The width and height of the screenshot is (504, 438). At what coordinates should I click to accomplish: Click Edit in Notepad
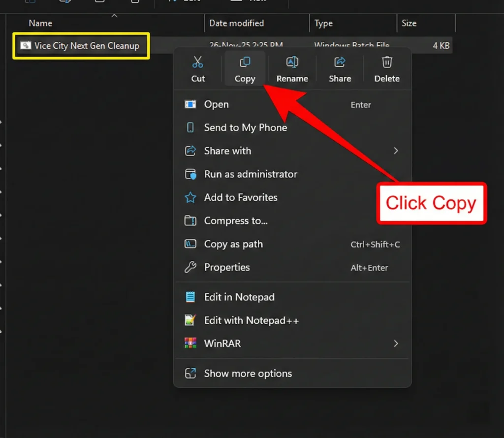coord(239,297)
